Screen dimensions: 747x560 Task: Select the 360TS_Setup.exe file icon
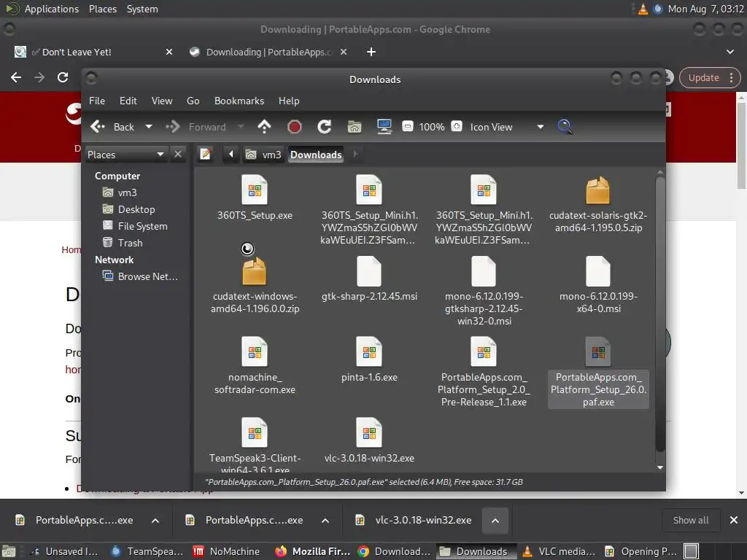[x=255, y=190]
